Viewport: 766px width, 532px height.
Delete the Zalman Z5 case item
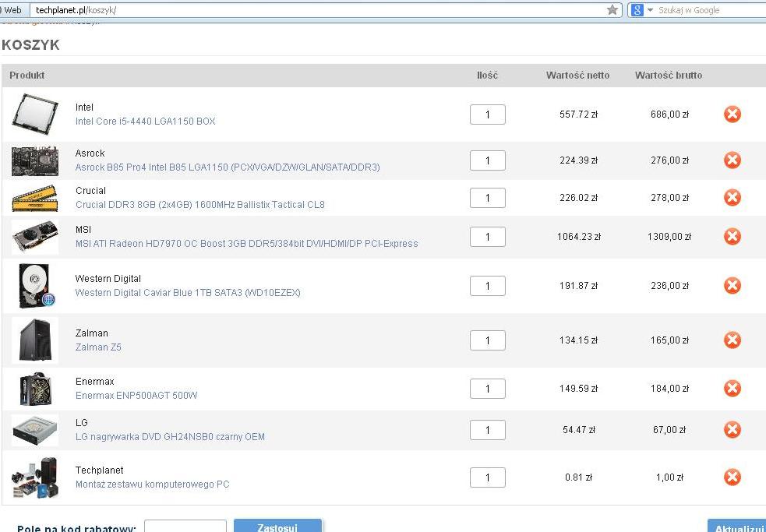(732, 340)
